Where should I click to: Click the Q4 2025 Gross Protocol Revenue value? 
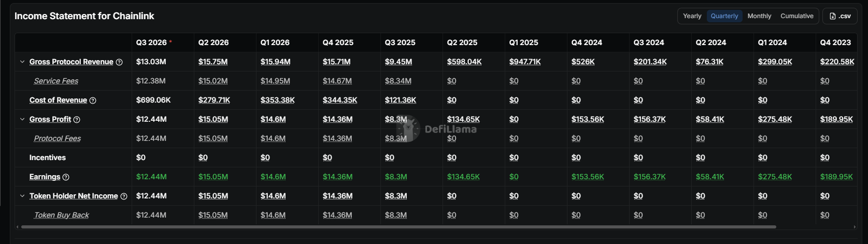pos(336,62)
